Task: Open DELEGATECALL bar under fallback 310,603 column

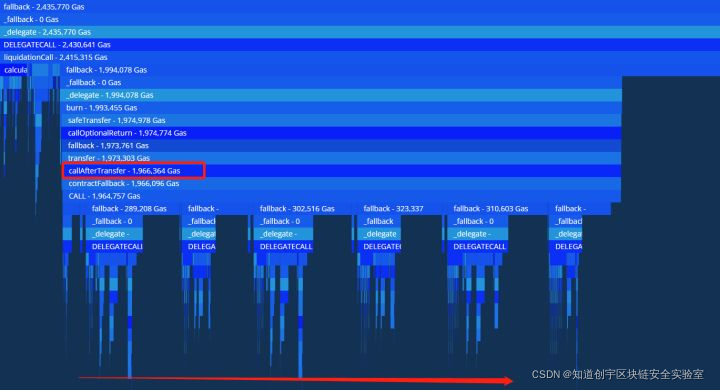Action: click(x=478, y=246)
